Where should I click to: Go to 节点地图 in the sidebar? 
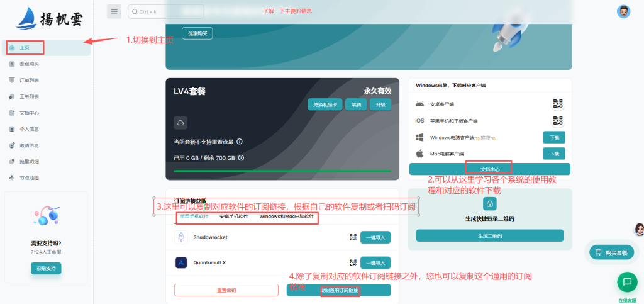pyautogui.click(x=29, y=178)
